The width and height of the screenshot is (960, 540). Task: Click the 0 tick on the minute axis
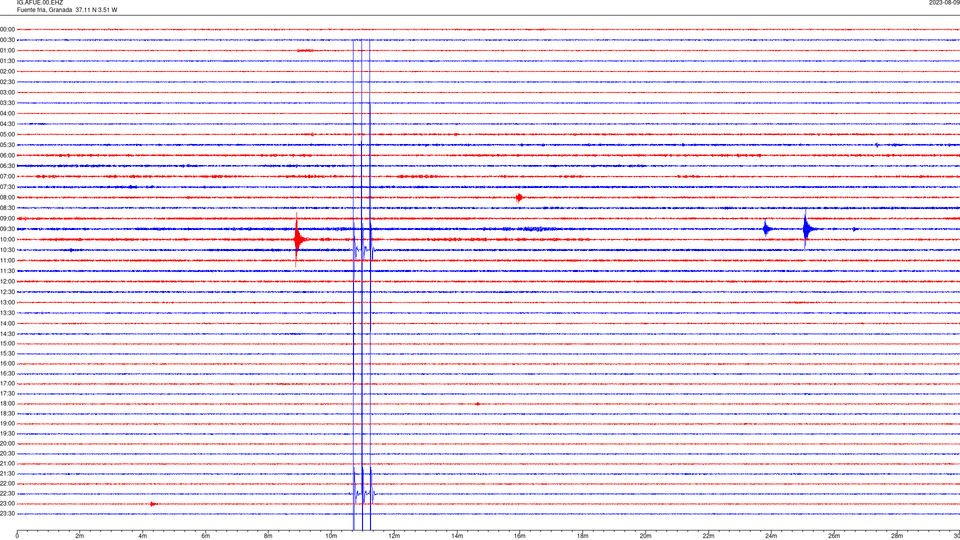(17, 536)
